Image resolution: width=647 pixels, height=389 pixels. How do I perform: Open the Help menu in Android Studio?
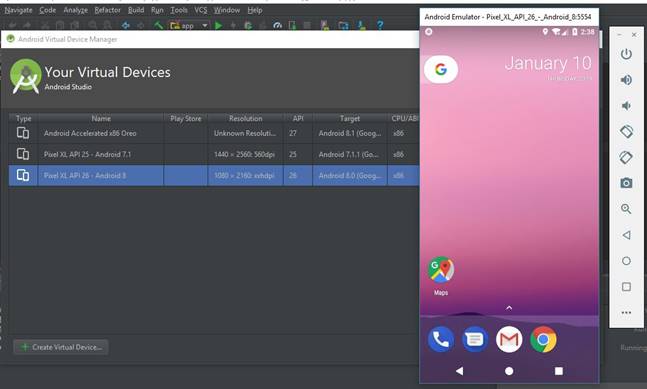255,10
